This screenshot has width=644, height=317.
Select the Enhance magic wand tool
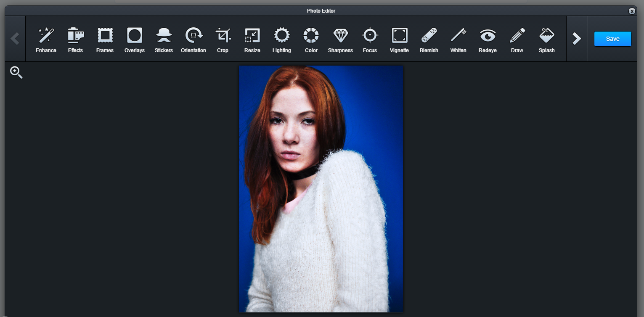pos(46,40)
